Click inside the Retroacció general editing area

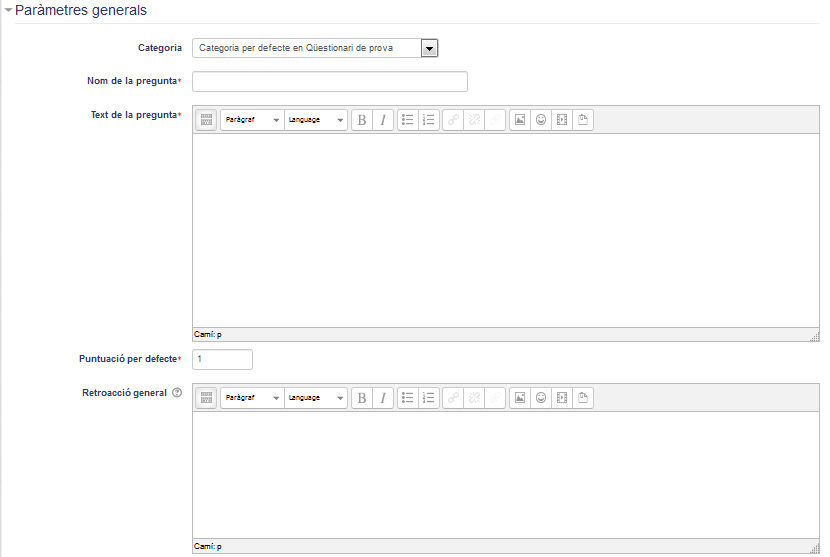click(506, 475)
